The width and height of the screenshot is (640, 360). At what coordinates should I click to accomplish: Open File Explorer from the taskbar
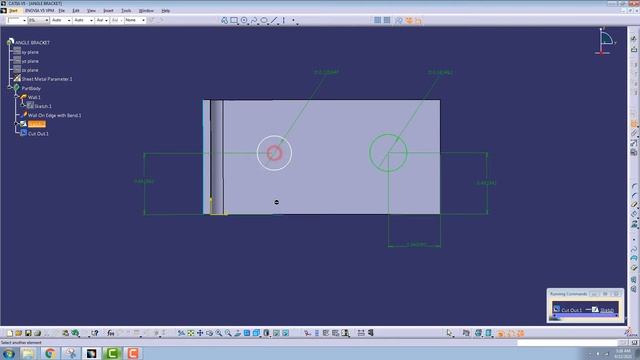[x=29, y=353]
